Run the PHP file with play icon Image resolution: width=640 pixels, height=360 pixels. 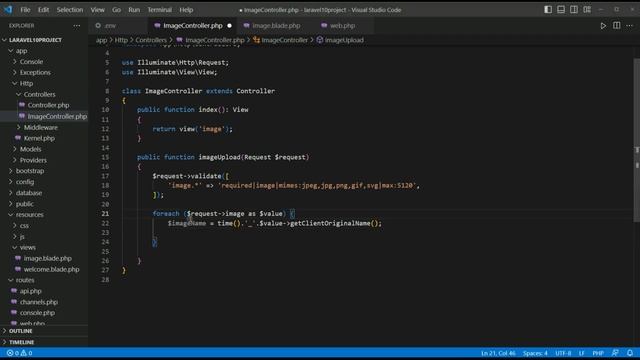tap(603, 26)
